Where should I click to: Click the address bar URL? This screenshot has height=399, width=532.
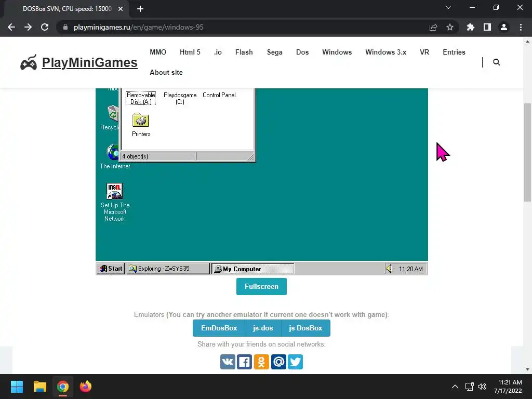[138, 27]
